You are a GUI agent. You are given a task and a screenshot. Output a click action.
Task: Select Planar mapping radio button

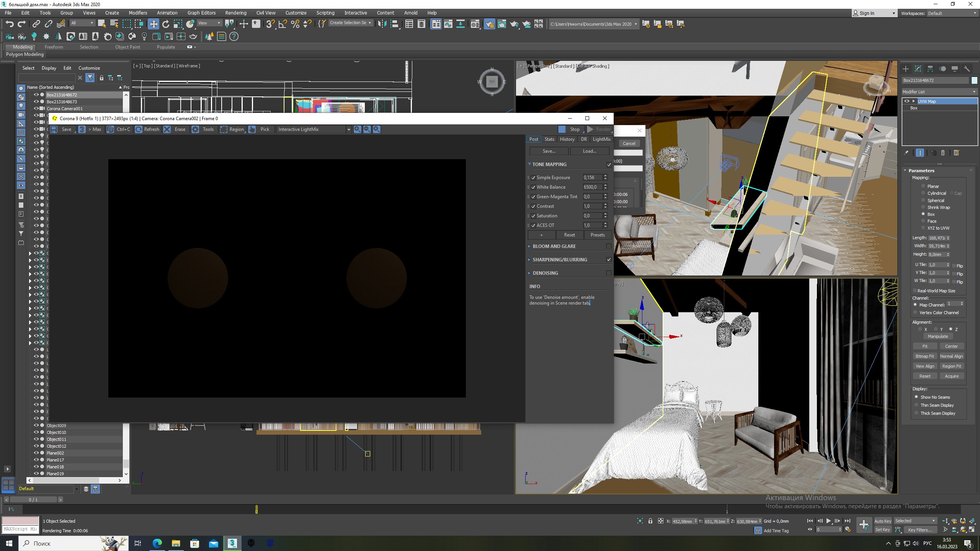923,186
